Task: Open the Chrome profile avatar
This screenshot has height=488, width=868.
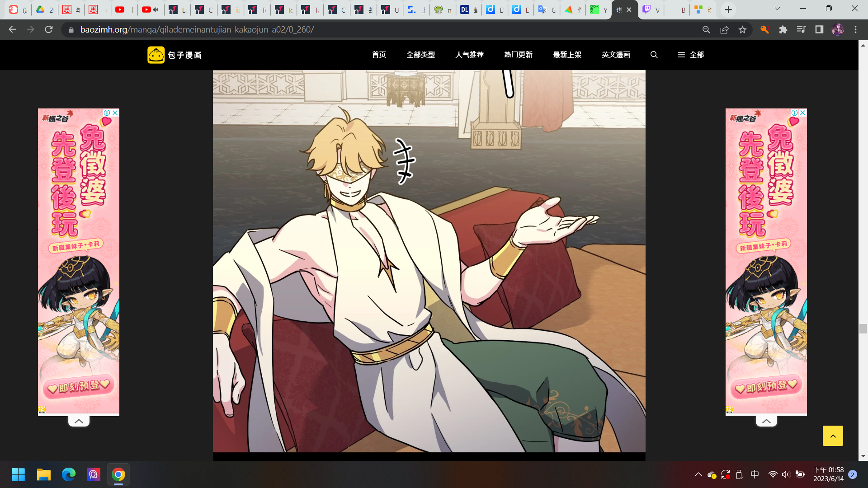Action: [838, 29]
